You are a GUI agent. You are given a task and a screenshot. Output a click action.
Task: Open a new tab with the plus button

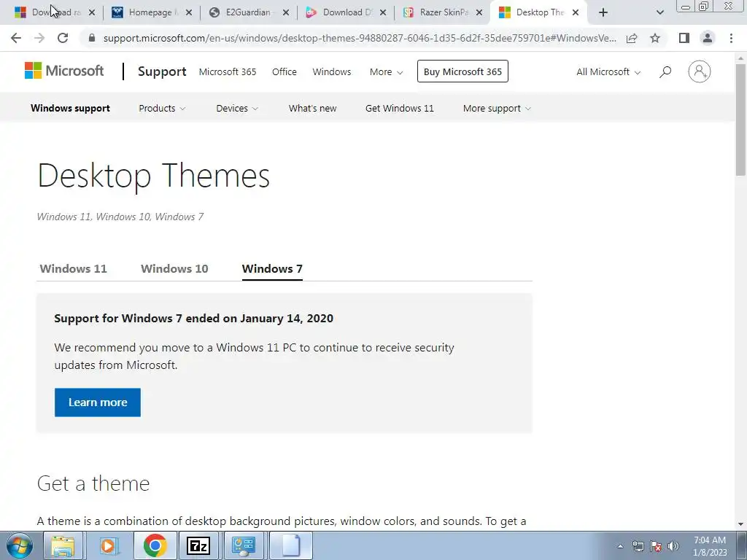point(603,12)
